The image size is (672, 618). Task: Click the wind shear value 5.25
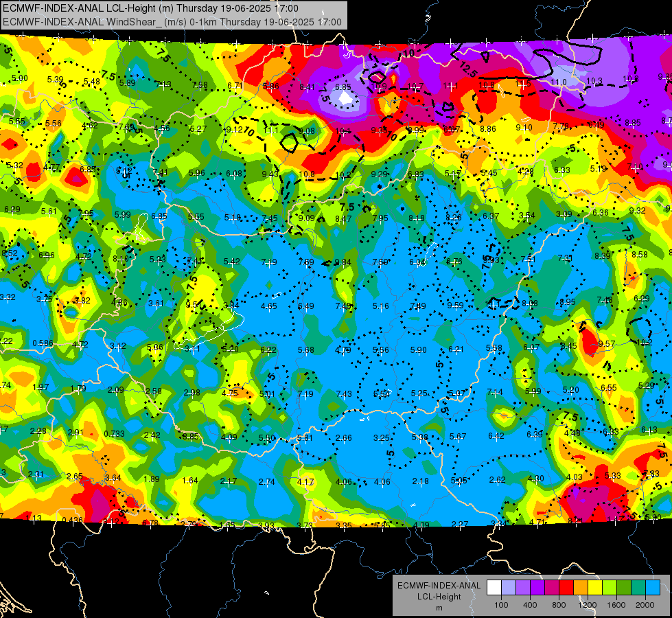tap(419, 393)
